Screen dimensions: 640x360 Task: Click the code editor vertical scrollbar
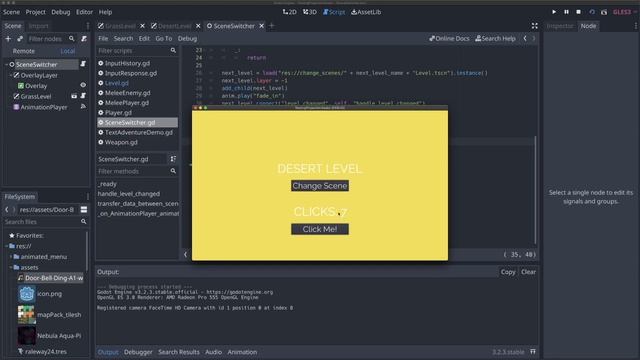coord(535,190)
